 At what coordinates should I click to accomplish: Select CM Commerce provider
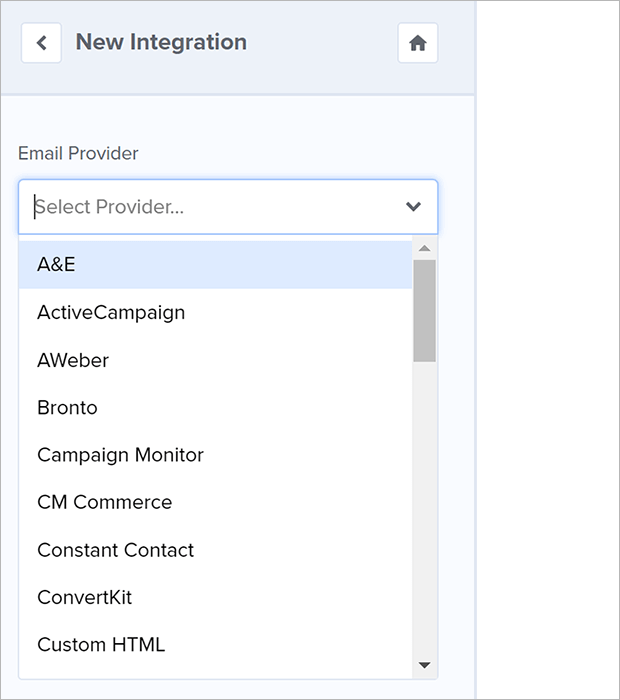215,502
